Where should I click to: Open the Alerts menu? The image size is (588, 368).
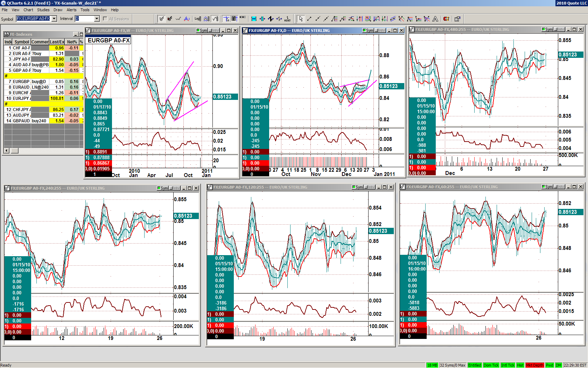[x=71, y=10]
